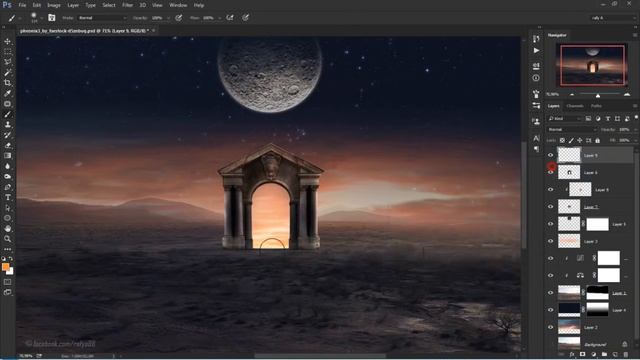Select the Magic Wand tool
Viewport: 640px width, 360px height.
click(7, 72)
